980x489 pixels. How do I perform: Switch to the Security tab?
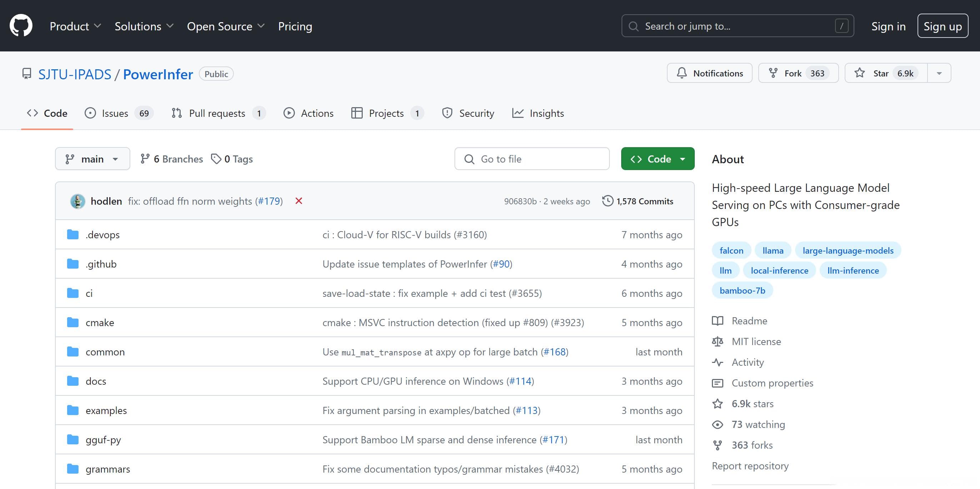pos(468,113)
